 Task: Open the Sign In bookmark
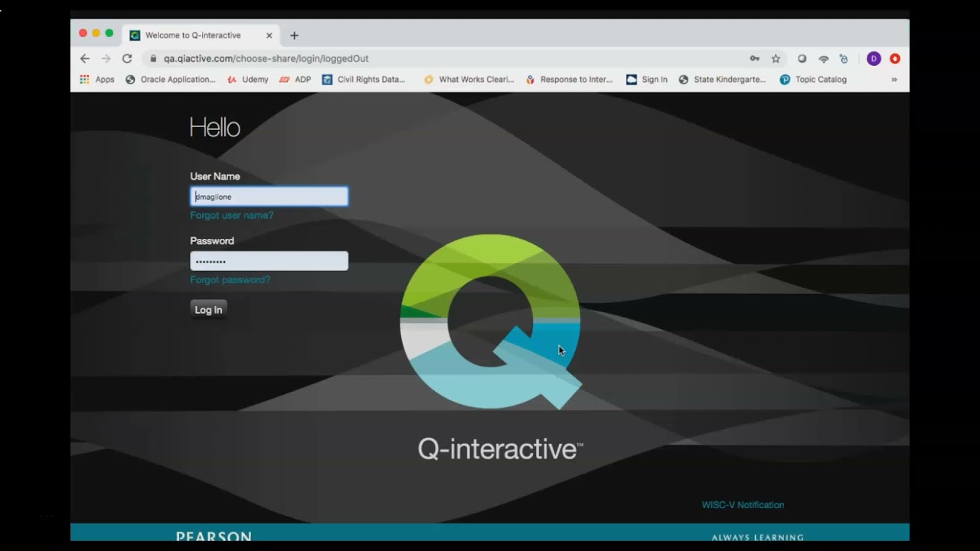point(647,80)
